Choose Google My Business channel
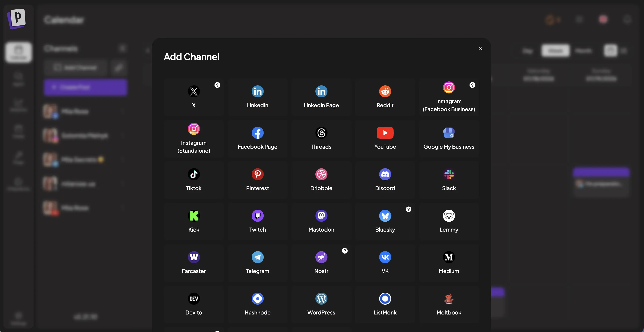The image size is (644, 332). coord(449,139)
